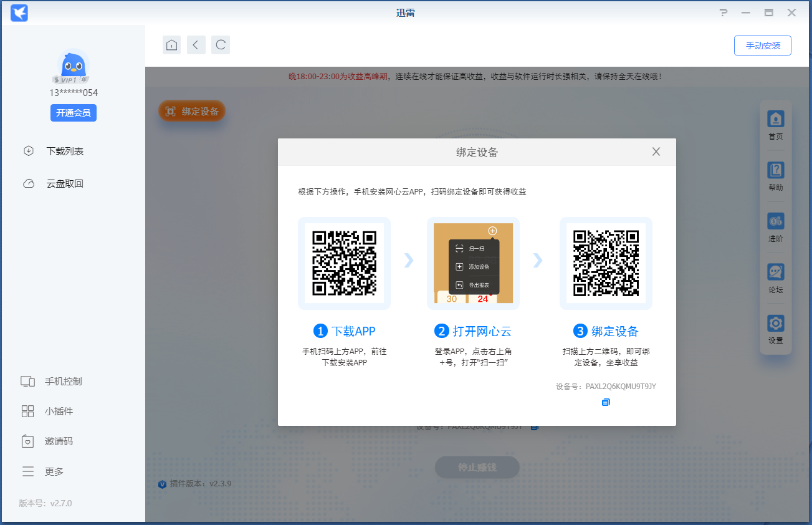Click the download list arrow icon
This screenshot has height=525, width=812.
[x=29, y=151]
